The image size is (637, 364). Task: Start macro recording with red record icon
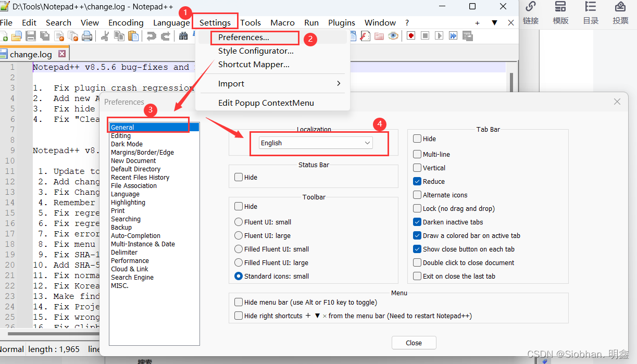coord(411,36)
